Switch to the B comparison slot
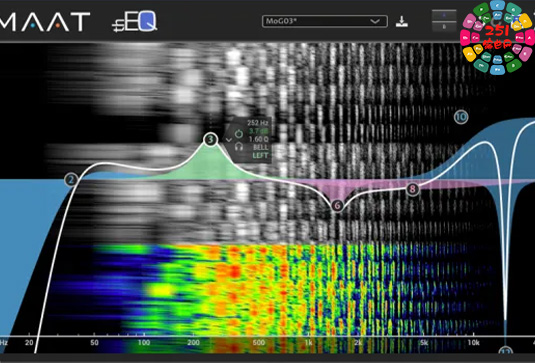 click(444, 27)
